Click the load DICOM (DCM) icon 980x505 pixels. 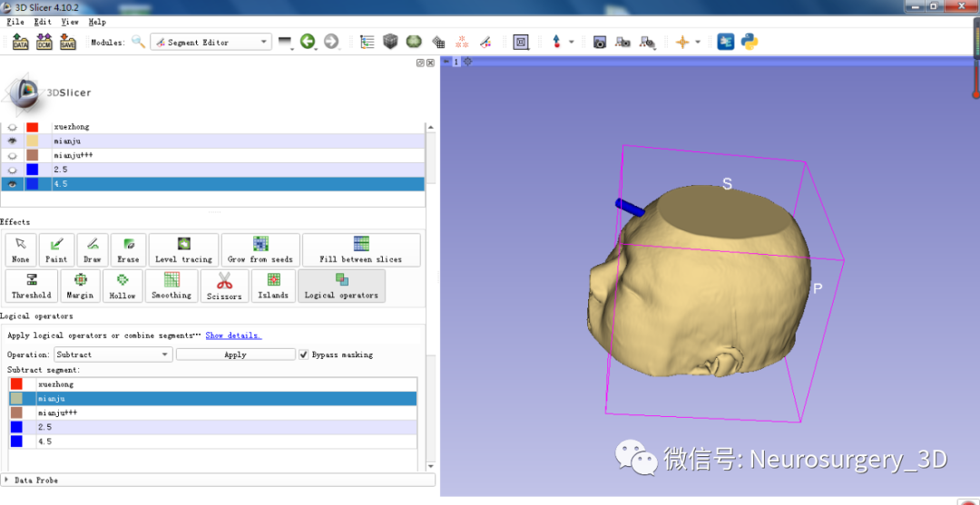[x=44, y=42]
